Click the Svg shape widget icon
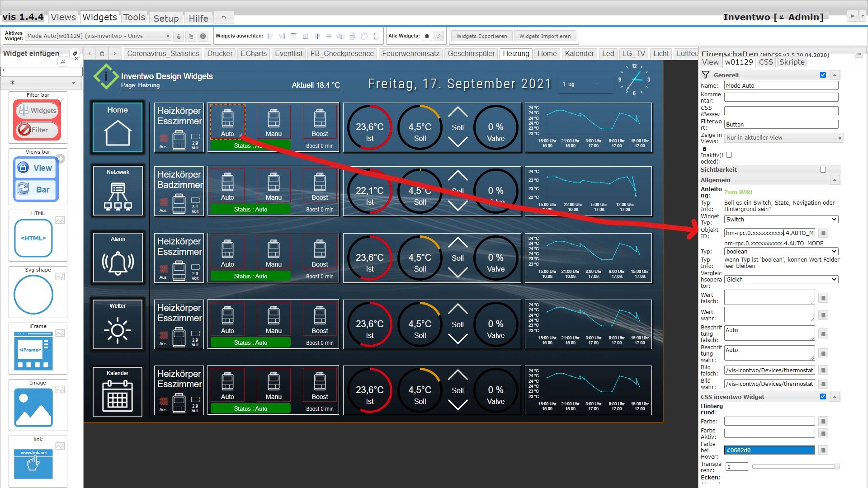The image size is (868, 488). point(33,295)
